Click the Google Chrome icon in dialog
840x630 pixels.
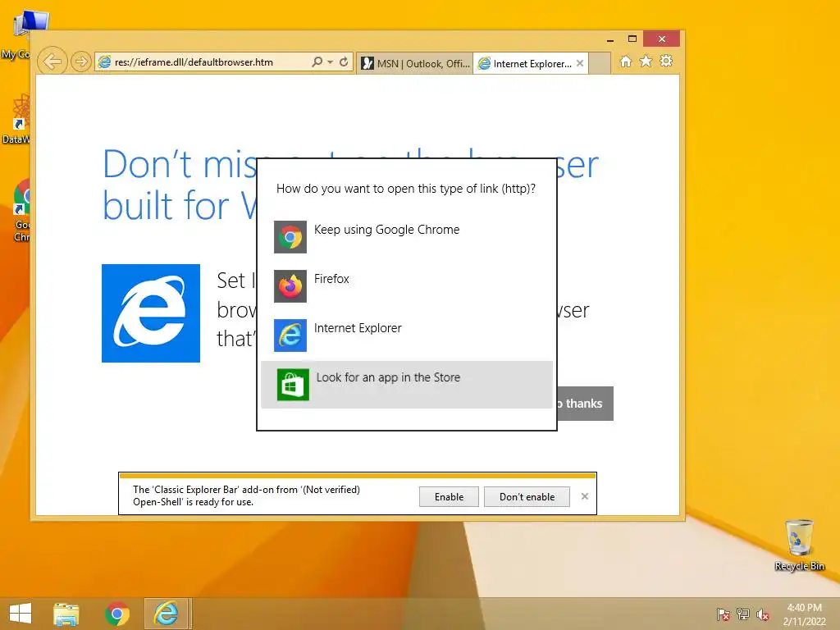(290, 237)
